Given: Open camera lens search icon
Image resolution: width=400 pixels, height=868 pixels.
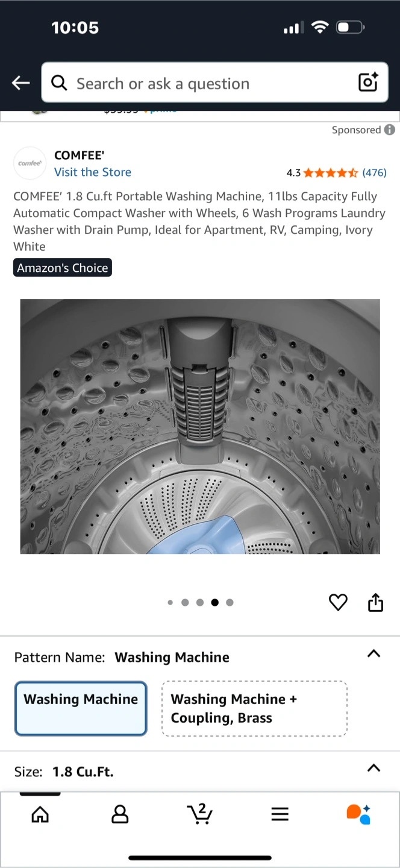Looking at the screenshot, I should (368, 82).
